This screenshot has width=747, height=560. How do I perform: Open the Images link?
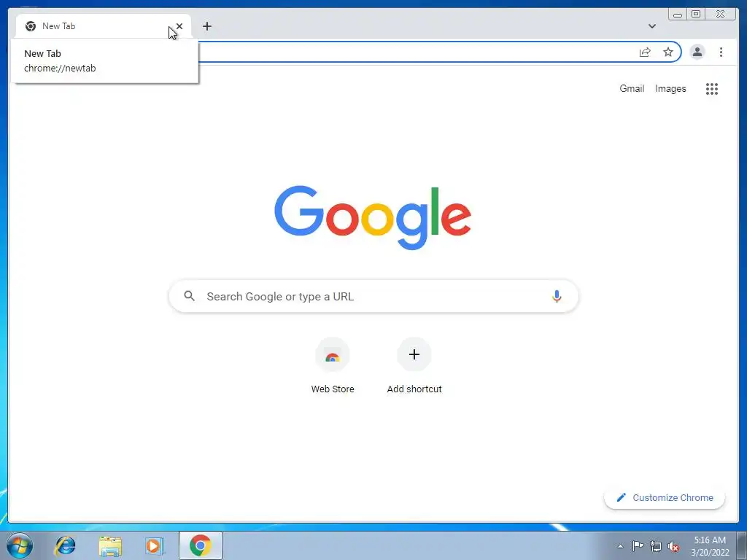point(670,88)
